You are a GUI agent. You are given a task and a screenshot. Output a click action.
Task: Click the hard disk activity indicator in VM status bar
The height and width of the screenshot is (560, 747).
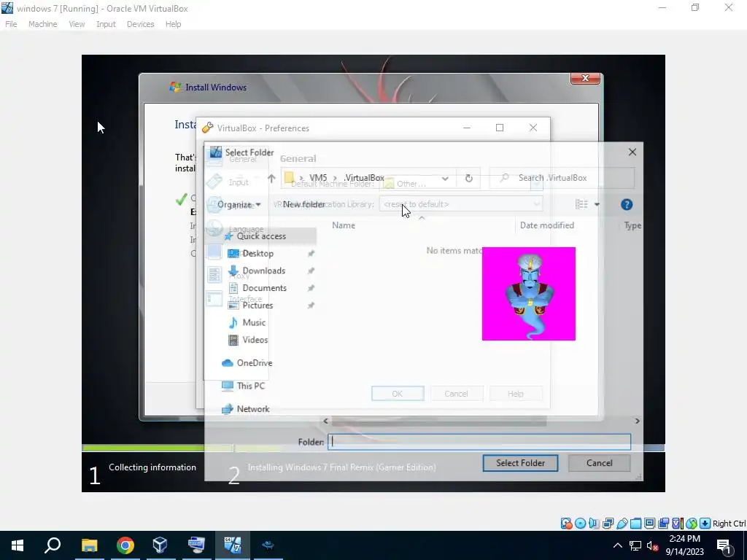(x=566, y=524)
